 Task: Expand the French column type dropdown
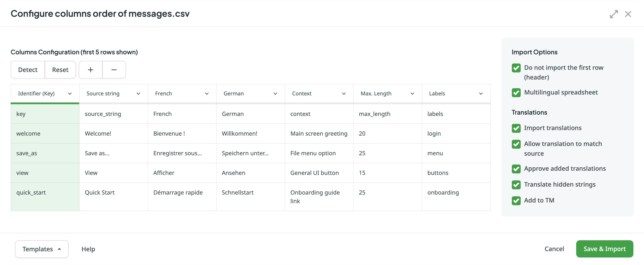coord(207,94)
